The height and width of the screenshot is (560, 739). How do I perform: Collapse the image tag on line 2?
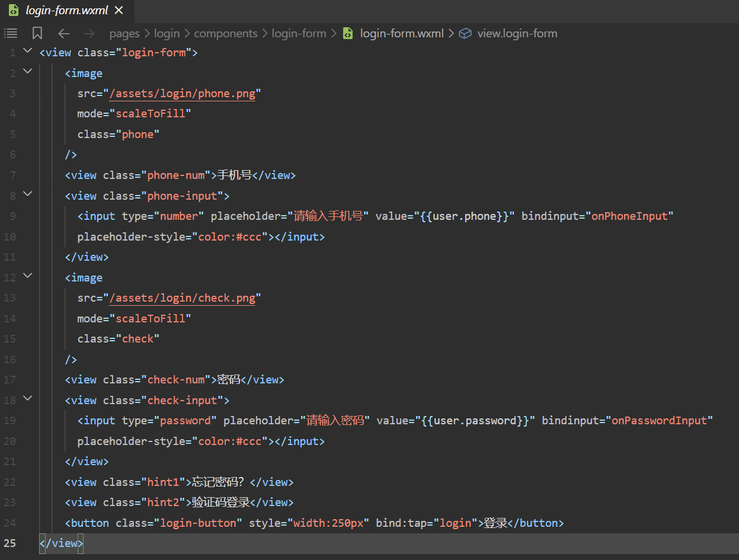(27, 71)
